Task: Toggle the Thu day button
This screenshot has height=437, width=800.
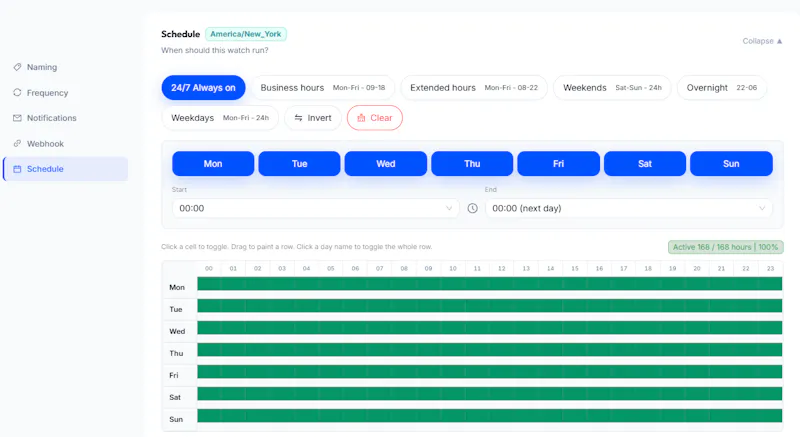Action: click(472, 164)
